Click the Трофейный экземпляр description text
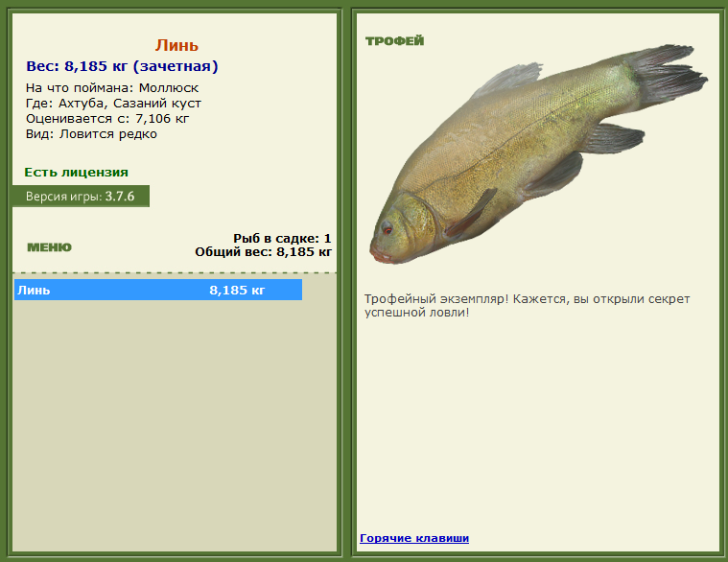 click(x=527, y=305)
